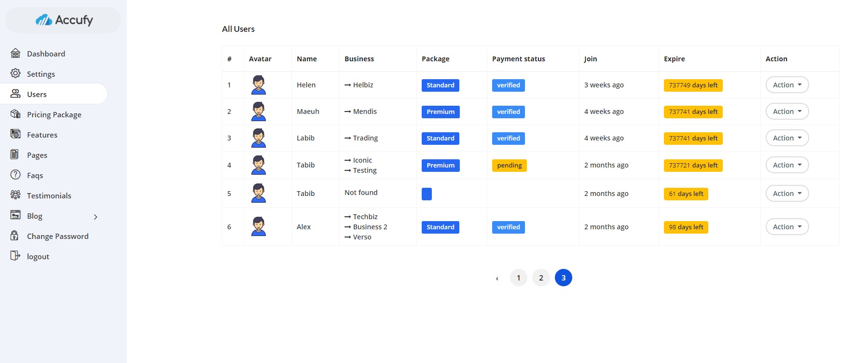Expand the Blog submenu chevron
The width and height of the screenshot is (868, 363).
[96, 217]
